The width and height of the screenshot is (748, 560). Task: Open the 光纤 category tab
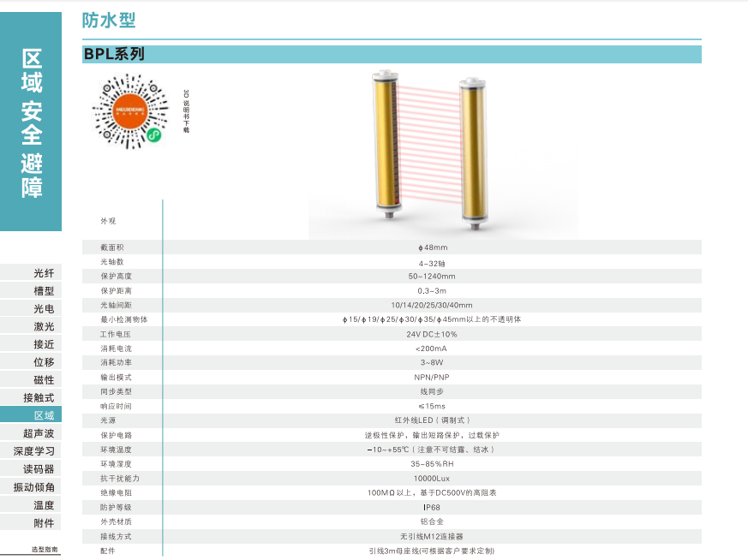click(x=44, y=273)
